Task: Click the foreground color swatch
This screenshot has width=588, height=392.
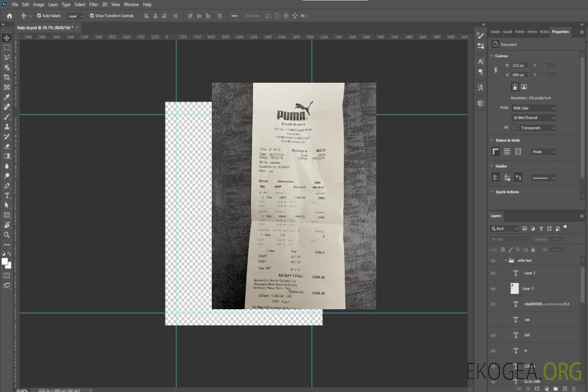Action: 4,261
